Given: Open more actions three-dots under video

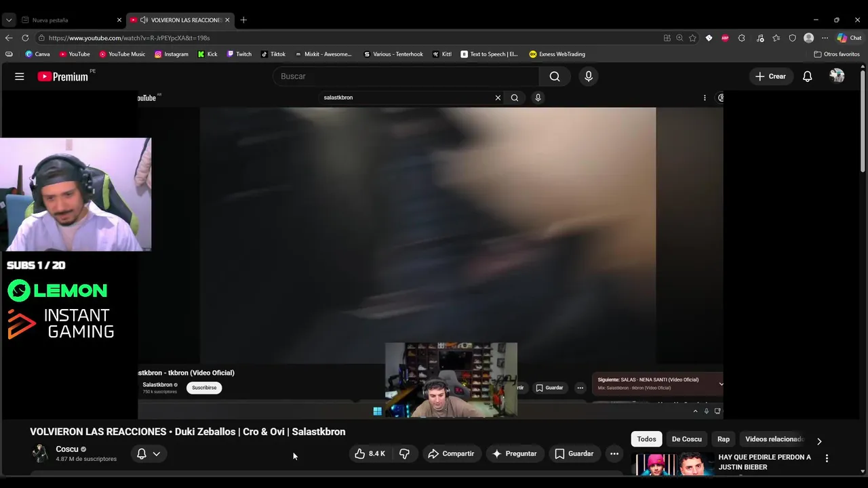Looking at the screenshot, I should click(x=614, y=453).
